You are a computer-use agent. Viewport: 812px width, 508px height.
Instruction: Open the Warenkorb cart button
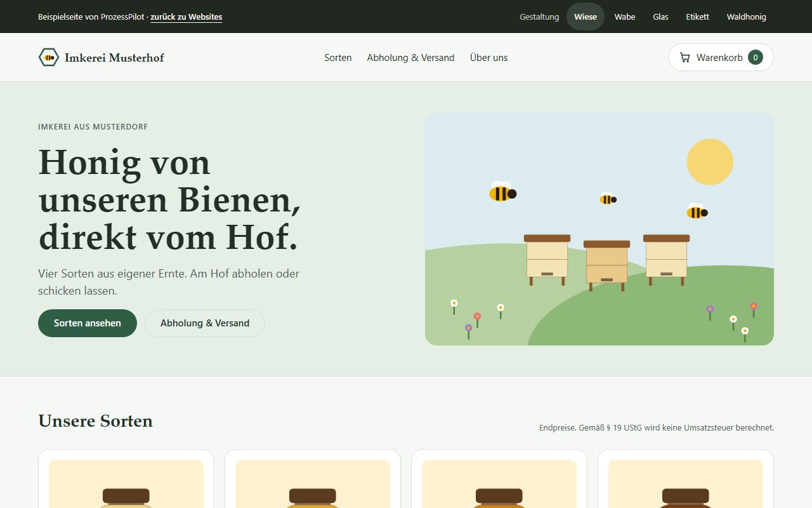click(x=721, y=57)
